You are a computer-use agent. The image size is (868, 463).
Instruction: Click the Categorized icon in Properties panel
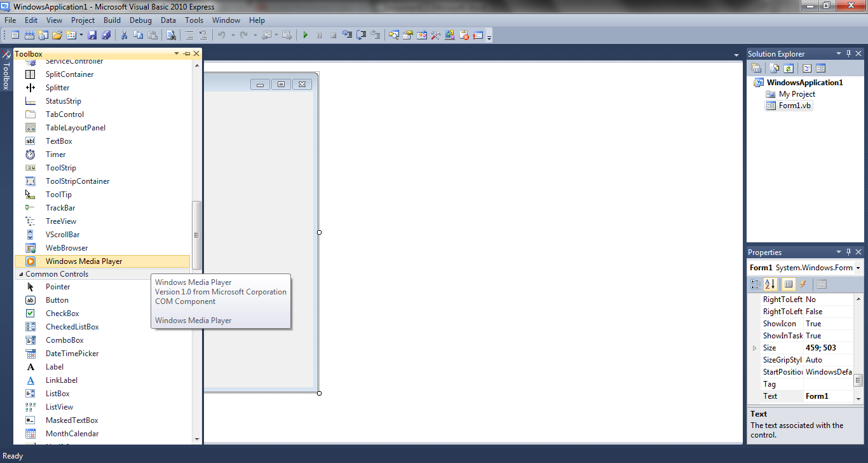coord(755,284)
